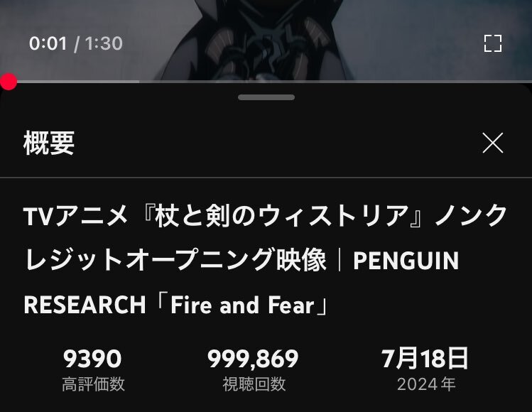Viewport: 532px width, 412px height.
Task: Click the レジットオープニング映像 title line
Action: pyautogui.click(x=175, y=260)
